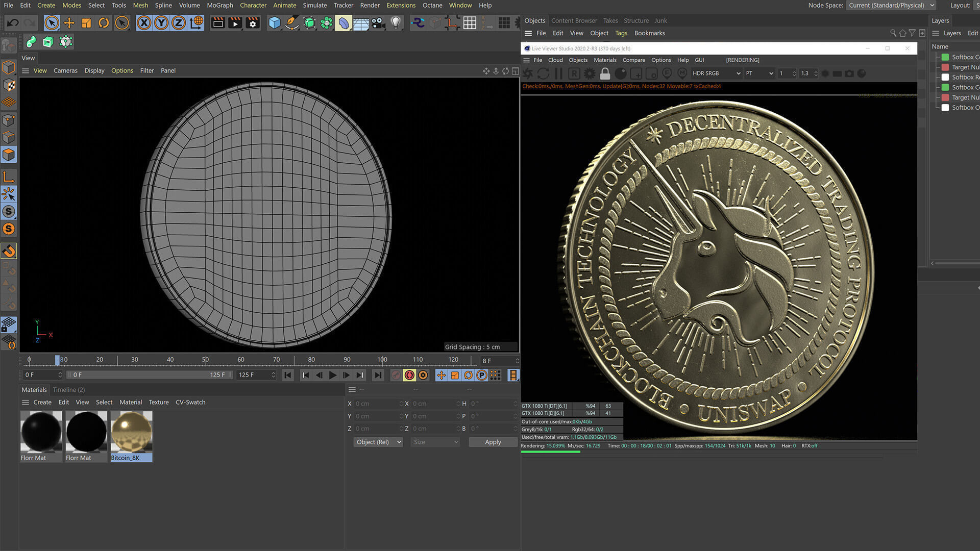The image size is (980, 551).
Task: Open viewport Cameras menu
Action: click(x=66, y=71)
